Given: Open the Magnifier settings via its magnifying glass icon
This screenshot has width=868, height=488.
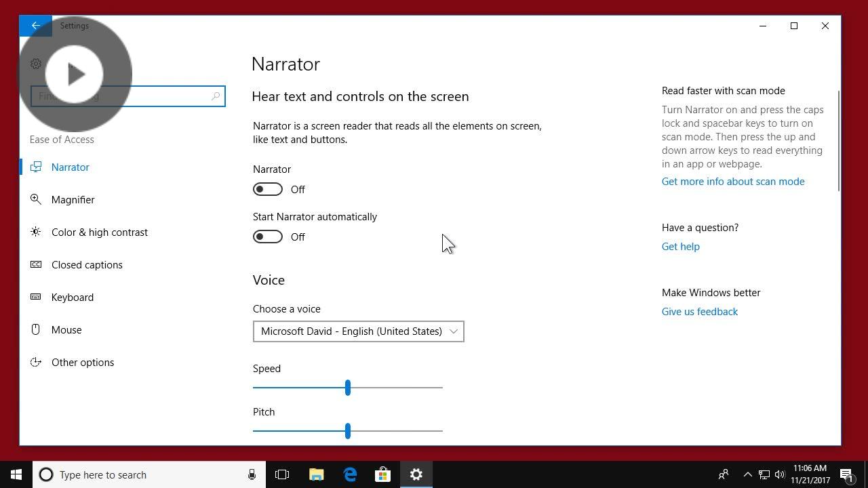Looking at the screenshot, I should click(35, 199).
